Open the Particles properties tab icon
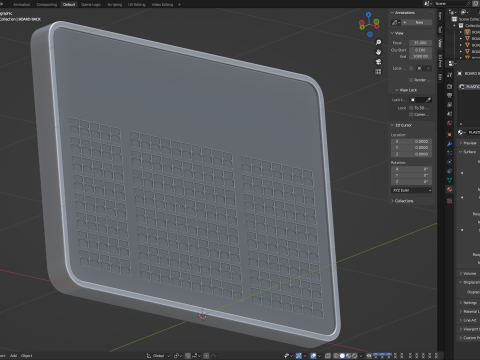 [x=450, y=153]
